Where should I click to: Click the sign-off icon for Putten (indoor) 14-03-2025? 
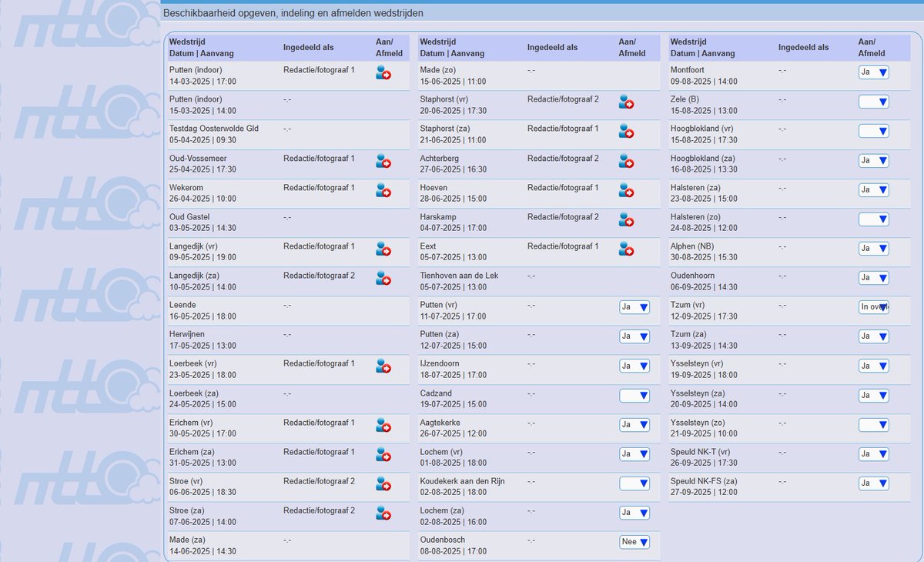[383, 73]
